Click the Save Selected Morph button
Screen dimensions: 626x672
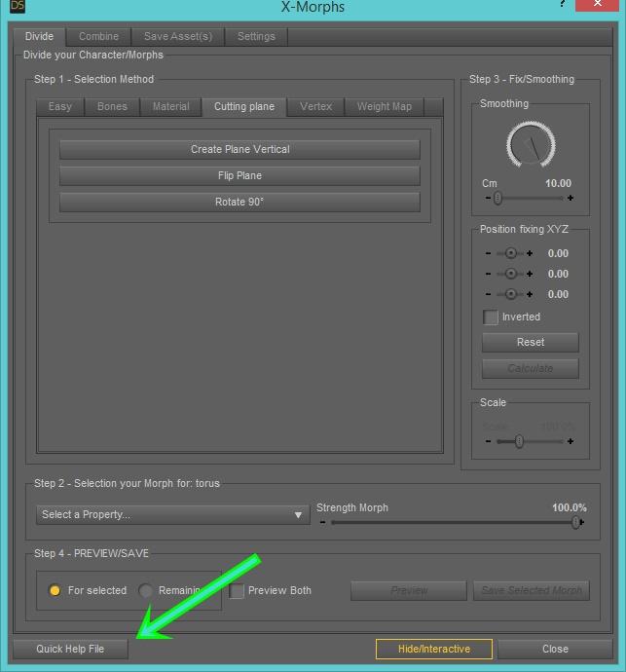point(532,591)
